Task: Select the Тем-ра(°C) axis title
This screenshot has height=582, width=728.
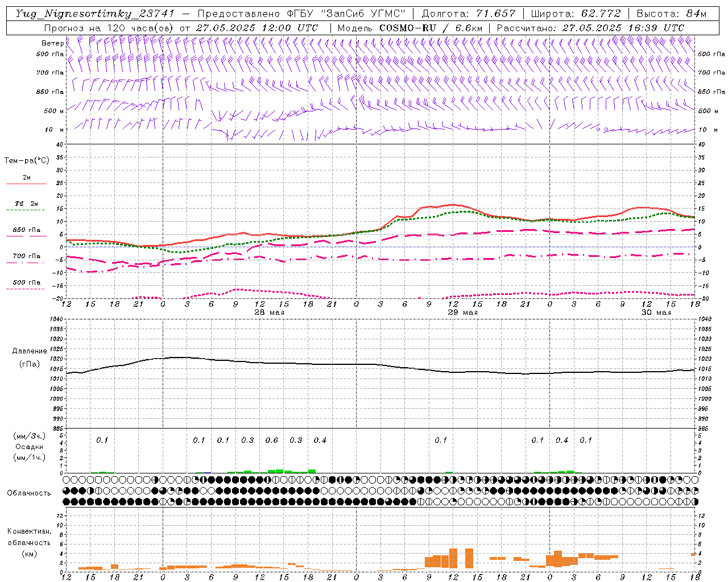Action: pos(27,161)
